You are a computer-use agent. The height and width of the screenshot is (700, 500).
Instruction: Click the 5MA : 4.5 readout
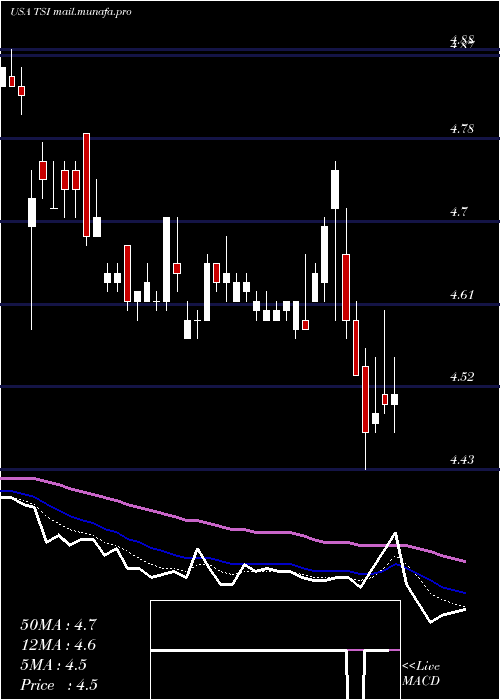[54, 665]
